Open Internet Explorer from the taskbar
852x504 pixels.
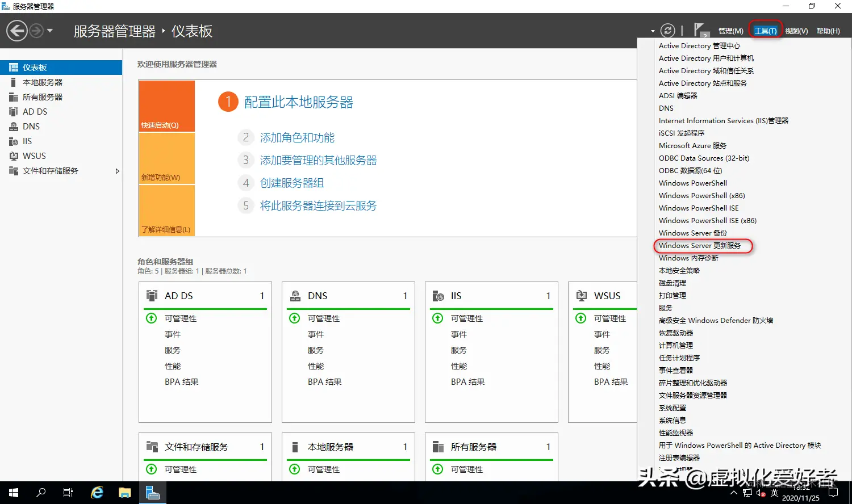pos(97,492)
